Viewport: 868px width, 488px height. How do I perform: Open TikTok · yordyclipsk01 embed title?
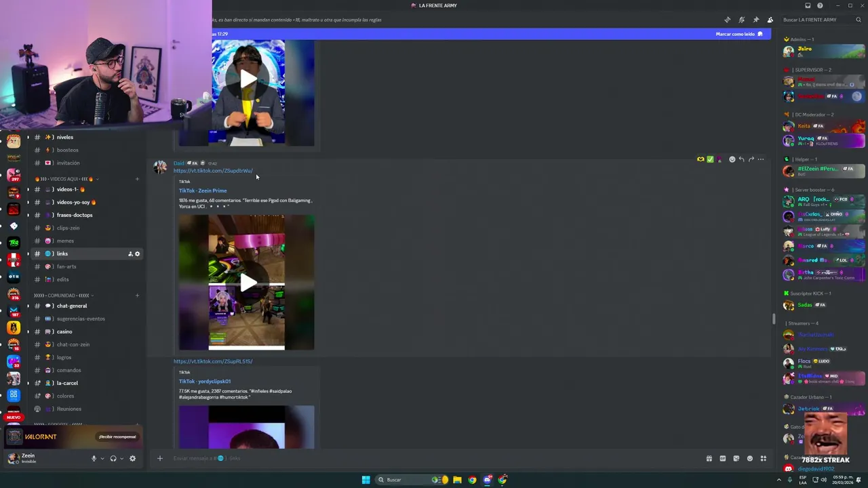(205, 381)
